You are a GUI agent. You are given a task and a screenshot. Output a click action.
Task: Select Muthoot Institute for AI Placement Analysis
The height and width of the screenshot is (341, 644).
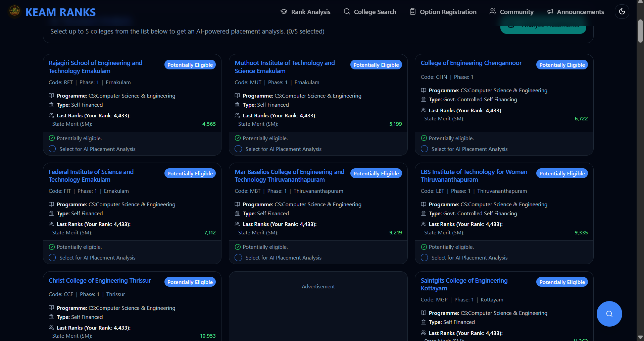[x=238, y=149]
